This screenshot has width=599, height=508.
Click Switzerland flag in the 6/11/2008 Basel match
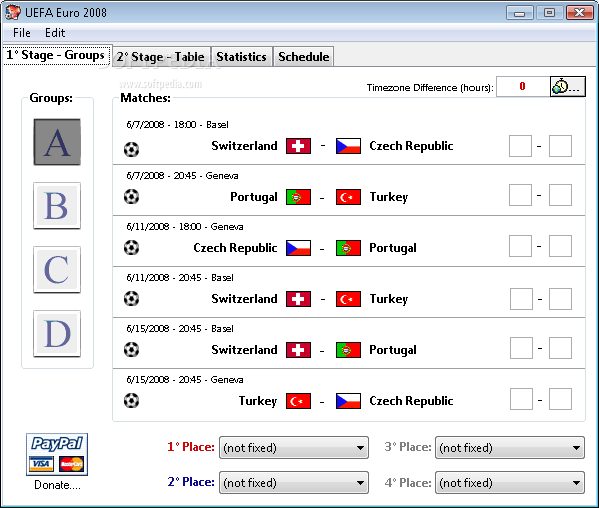point(298,299)
